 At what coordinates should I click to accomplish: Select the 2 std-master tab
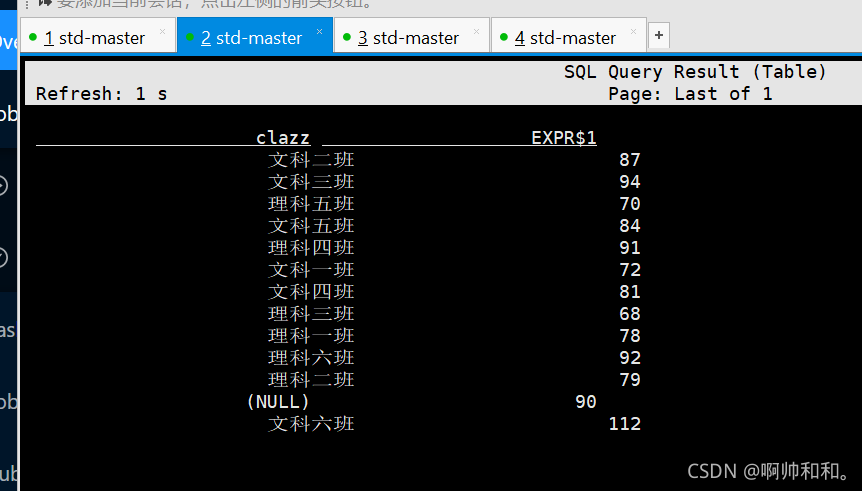pos(255,36)
